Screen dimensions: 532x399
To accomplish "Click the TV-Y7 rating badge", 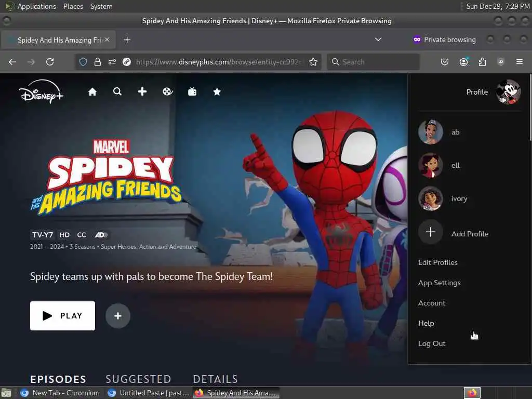I will [x=43, y=235].
